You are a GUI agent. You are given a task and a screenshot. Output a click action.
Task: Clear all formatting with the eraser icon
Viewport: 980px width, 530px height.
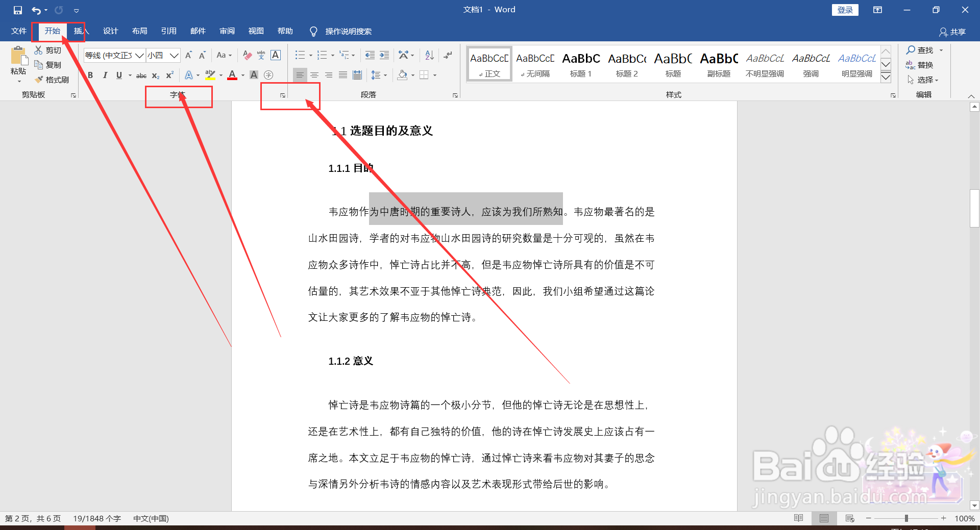247,55
